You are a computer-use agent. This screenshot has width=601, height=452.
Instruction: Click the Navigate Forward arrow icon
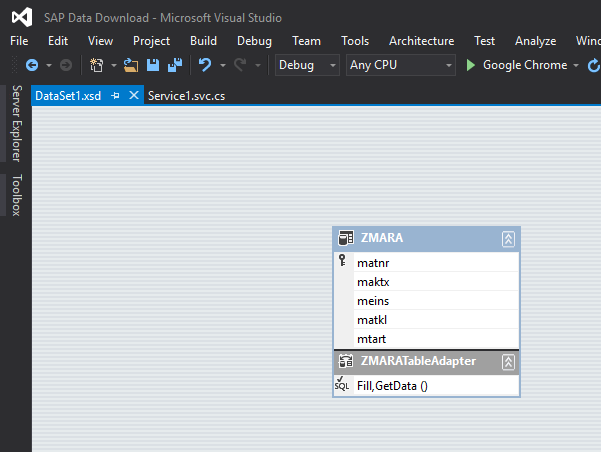pos(66,65)
